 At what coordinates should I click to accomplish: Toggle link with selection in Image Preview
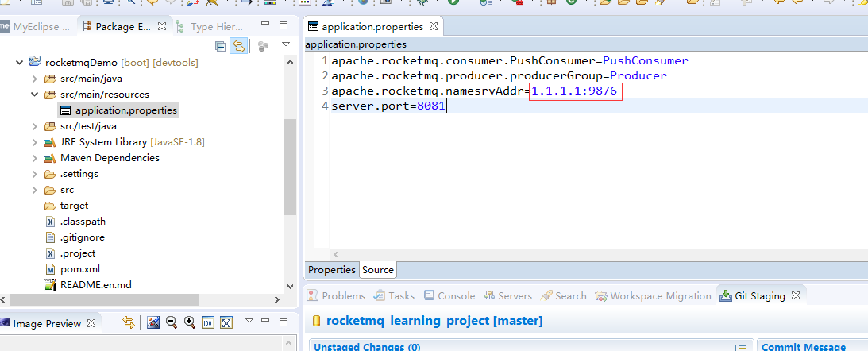[x=129, y=322]
